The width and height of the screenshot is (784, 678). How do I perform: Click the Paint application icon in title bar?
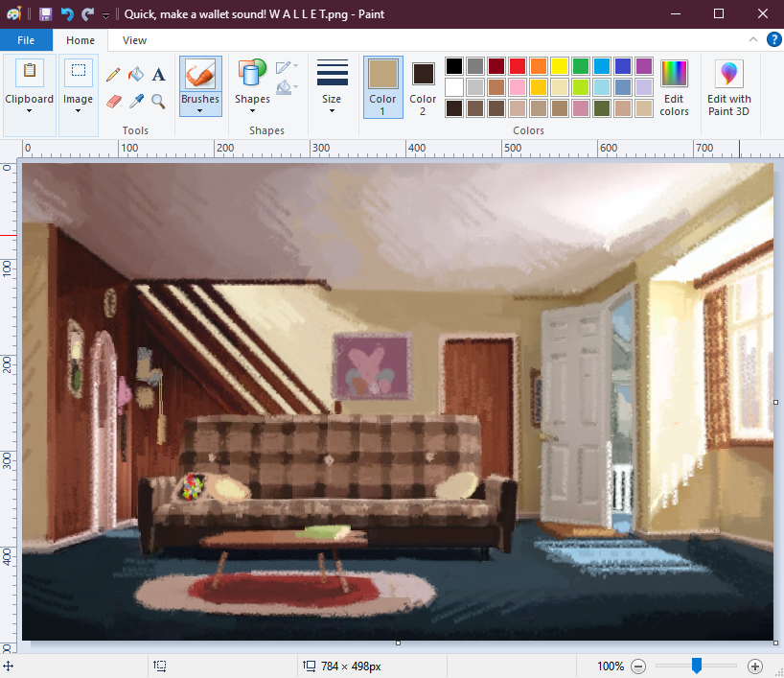(14, 13)
